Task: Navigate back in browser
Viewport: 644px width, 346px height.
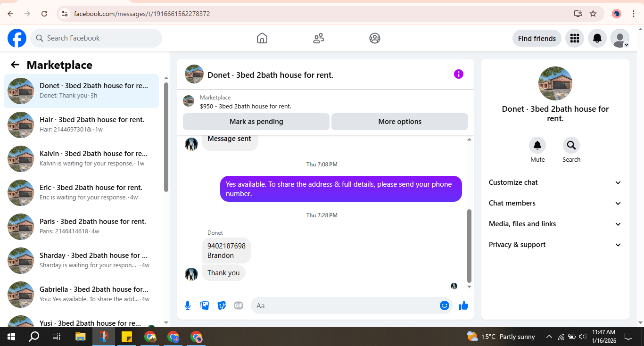Action: pyautogui.click(x=10, y=14)
